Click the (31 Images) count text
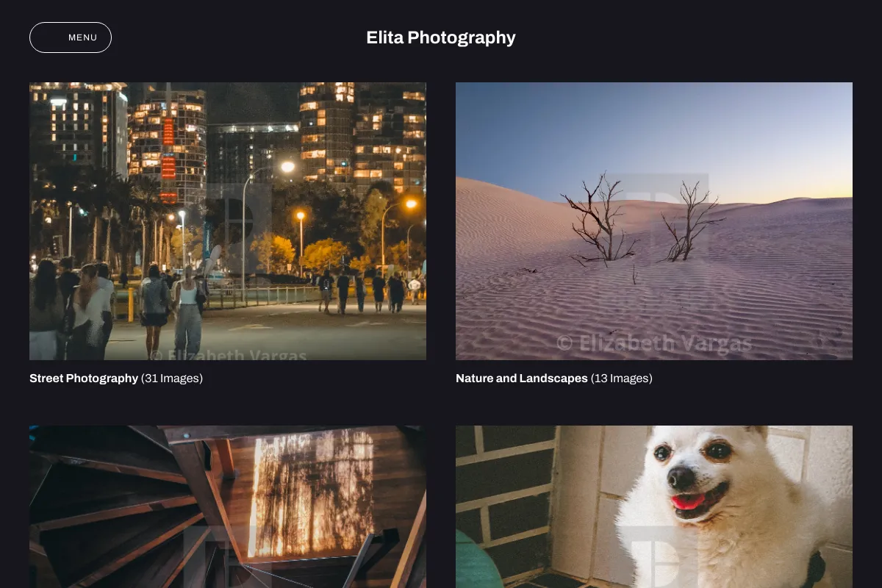 [172, 379]
